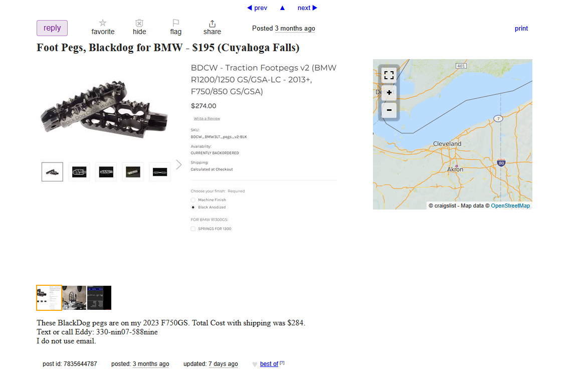Click the 'I do not use email.' line
Viewport: 588px width, 375px height.
pos(66,341)
